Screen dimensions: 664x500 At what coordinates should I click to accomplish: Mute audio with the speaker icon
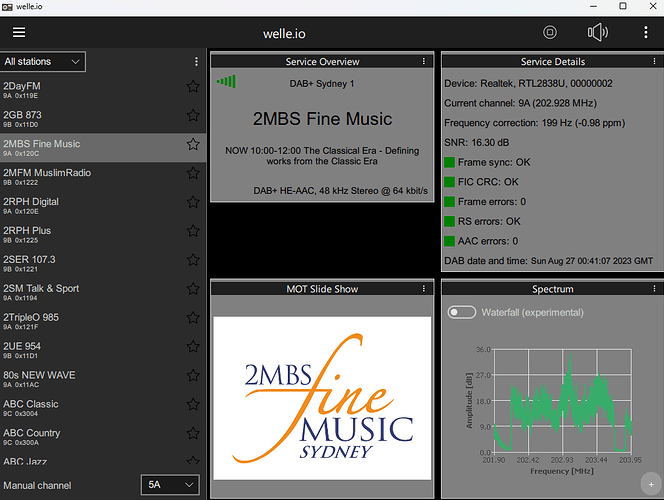point(598,32)
